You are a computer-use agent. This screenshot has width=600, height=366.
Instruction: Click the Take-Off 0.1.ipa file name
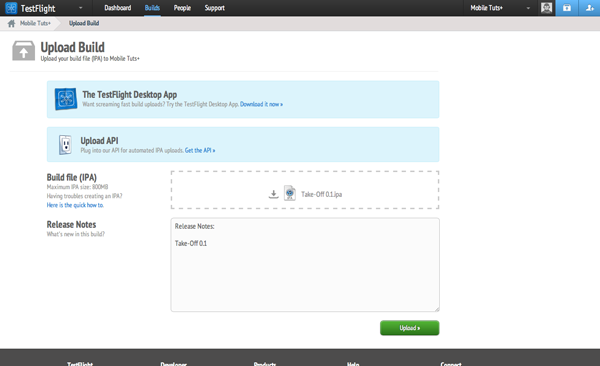point(321,194)
